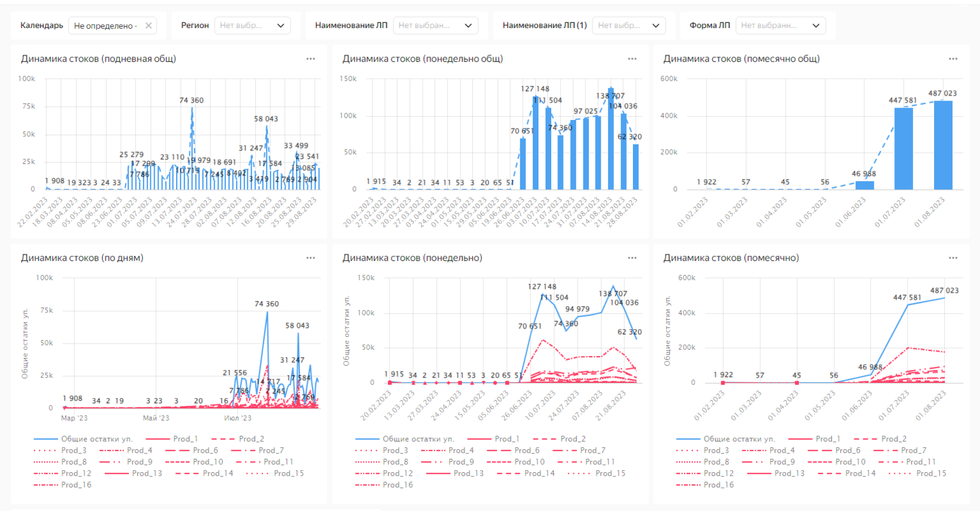Click the 33 499 label in daily total chart
This screenshot has height=511, width=980.
[296, 145]
